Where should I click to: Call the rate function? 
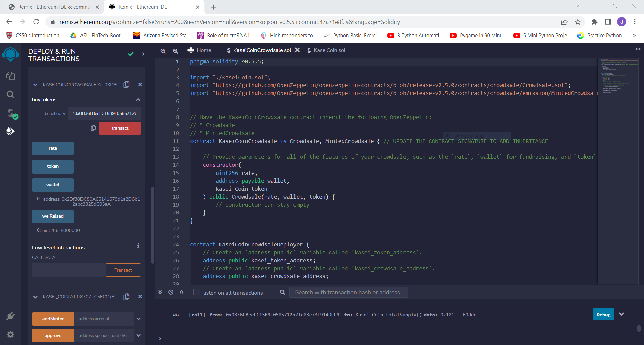click(x=53, y=148)
